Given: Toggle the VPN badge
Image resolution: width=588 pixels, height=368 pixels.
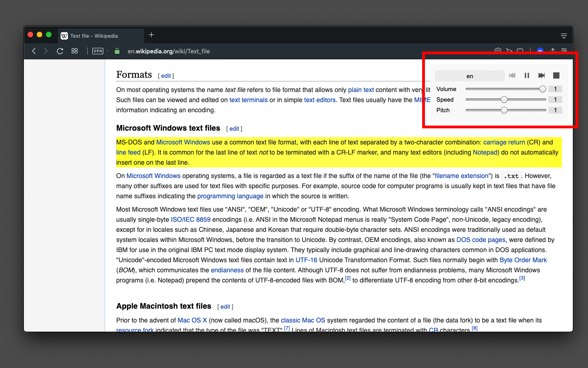Looking at the screenshot, I should [x=98, y=51].
